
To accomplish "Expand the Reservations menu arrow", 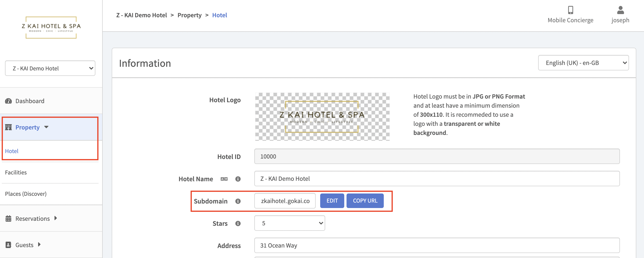I will coord(55,218).
